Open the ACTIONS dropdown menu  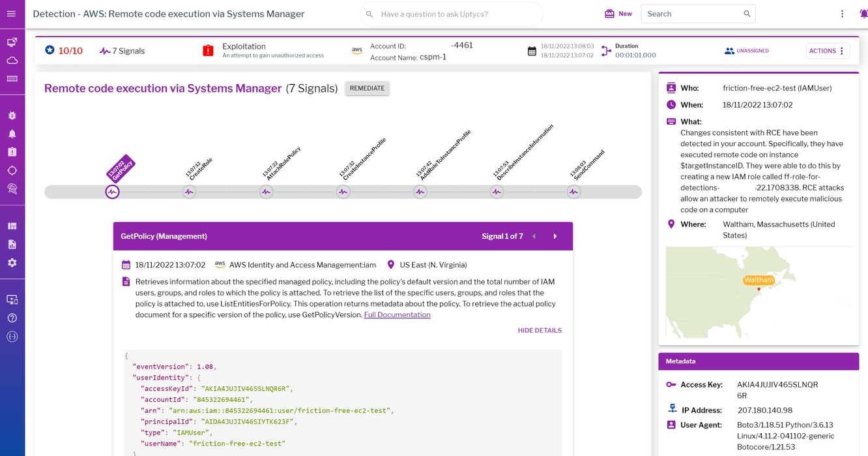[827, 51]
